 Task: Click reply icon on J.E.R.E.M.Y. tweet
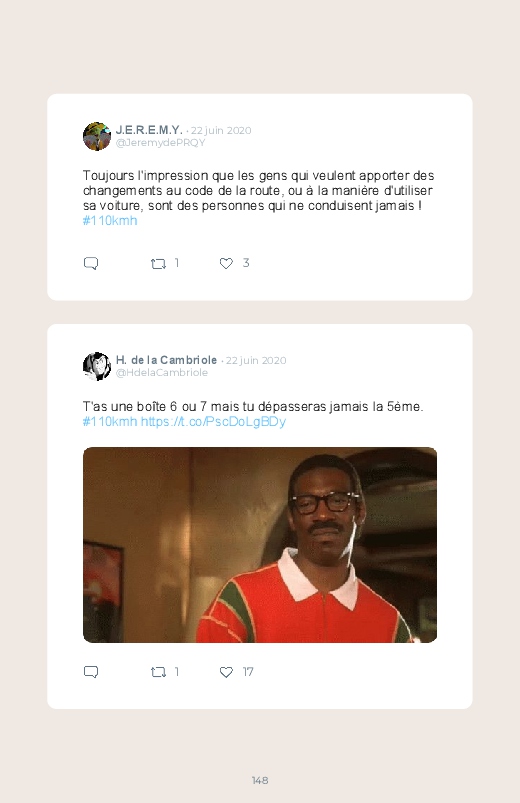91,263
